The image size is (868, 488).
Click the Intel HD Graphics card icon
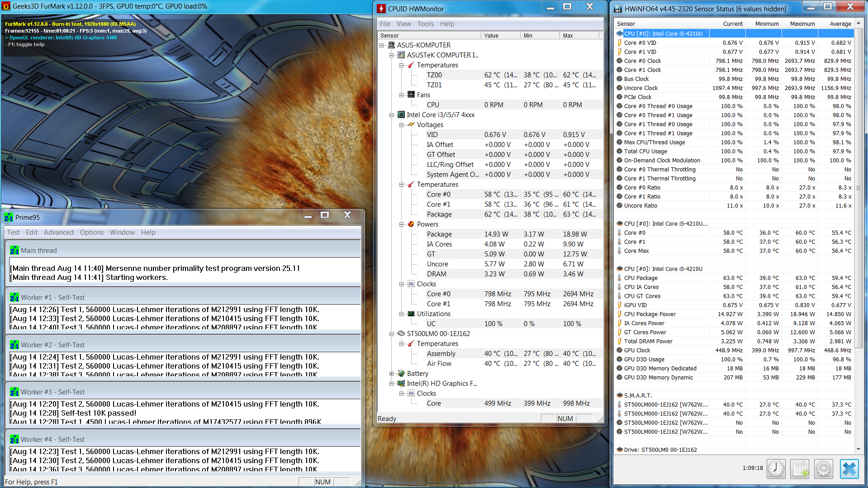[401, 384]
